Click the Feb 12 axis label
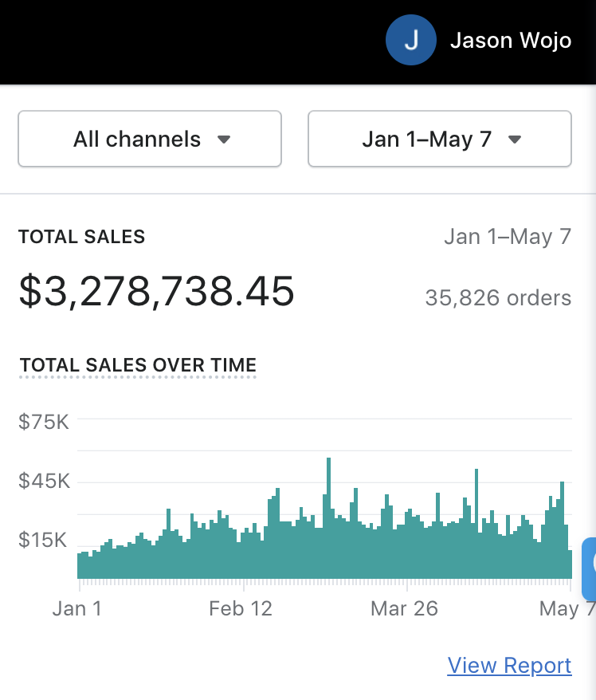The width and height of the screenshot is (596, 700). [x=241, y=608]
